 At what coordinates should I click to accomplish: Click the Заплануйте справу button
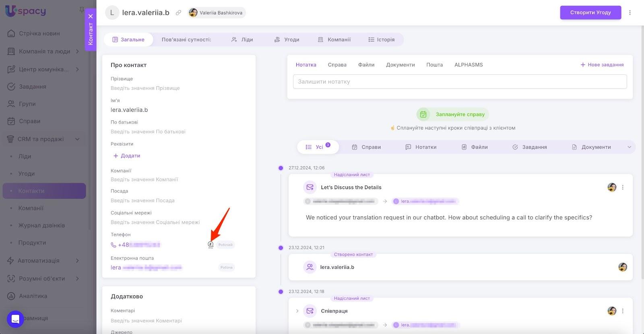click(453, 114)
